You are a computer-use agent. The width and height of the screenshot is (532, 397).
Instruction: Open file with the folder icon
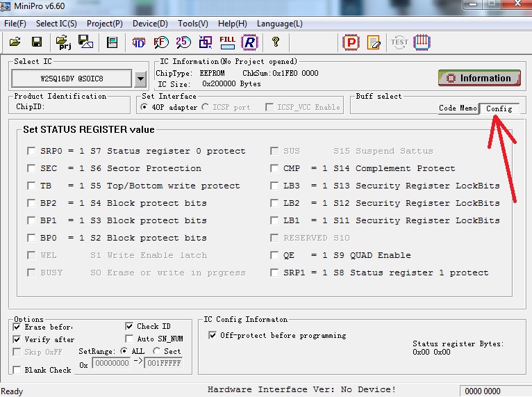pyautogui.click(x=15, y=42)
